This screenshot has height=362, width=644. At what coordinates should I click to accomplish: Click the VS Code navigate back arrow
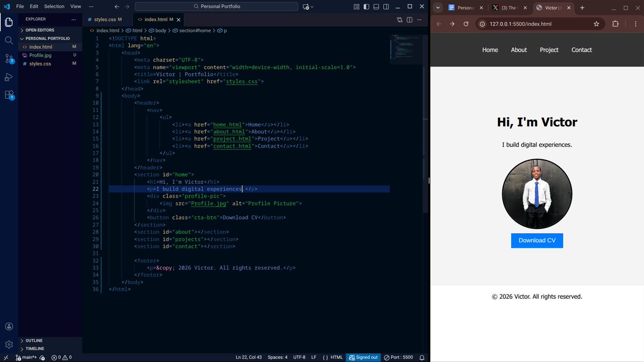tap(117, 6)
